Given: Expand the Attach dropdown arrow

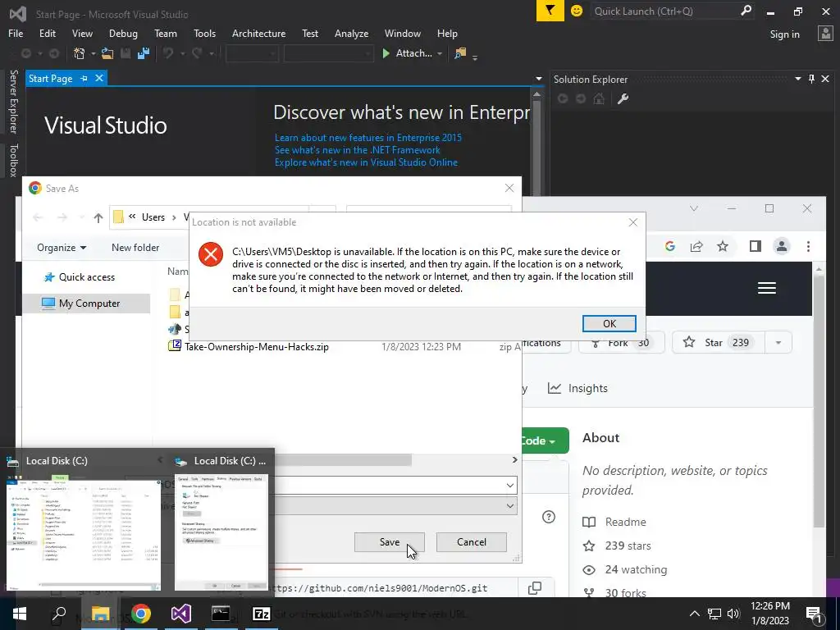Looking at the screenshot, I should 440,53.
